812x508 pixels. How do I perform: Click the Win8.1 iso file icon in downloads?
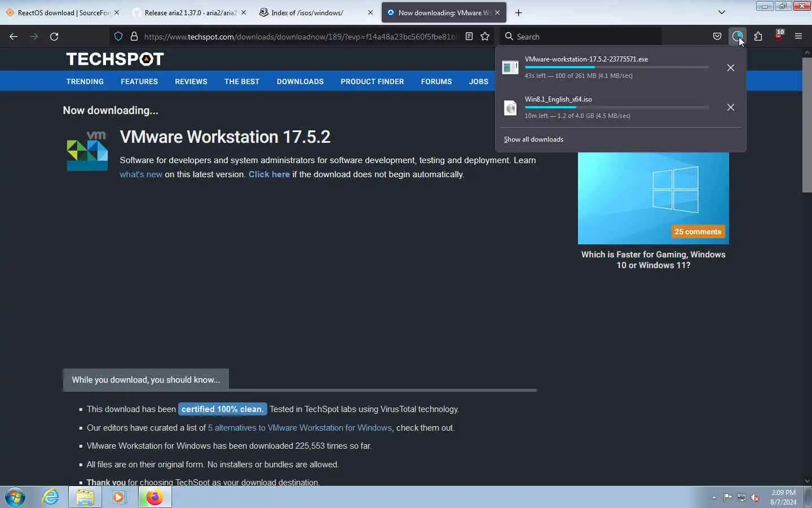pyautogui.click(x=510, y=107)
